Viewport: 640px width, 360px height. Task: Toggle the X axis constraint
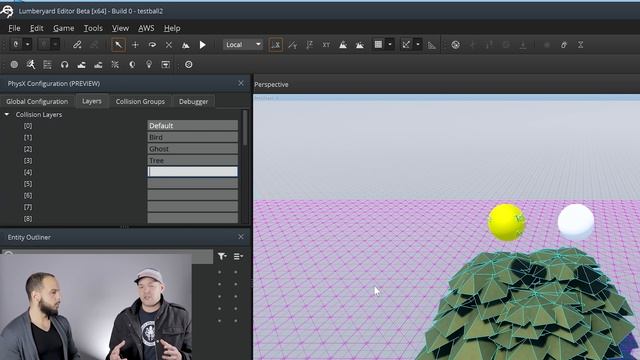point(276,44)
